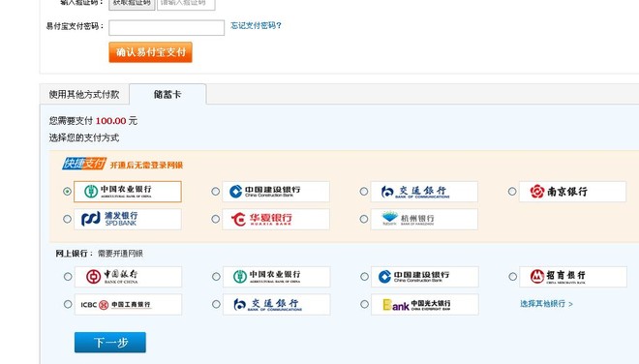This screenshot has height=364, width=639.
Task: Choose the SPD Bank logo
Action: click(128, 220)
